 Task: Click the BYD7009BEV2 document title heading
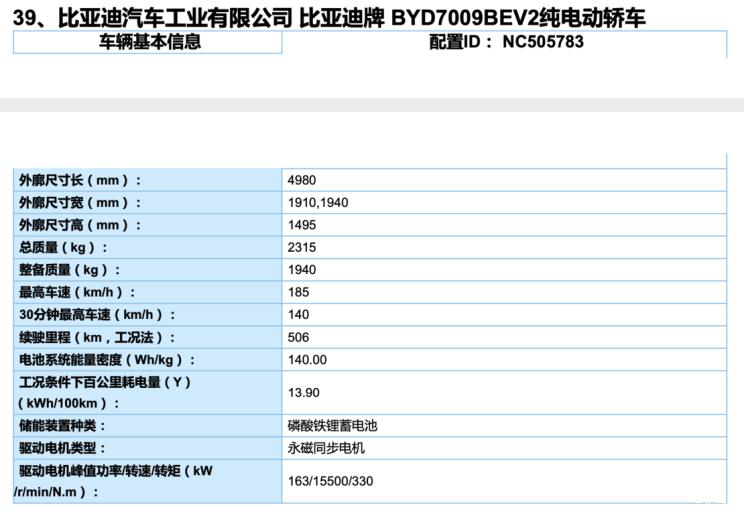click(x=329, y=17)
